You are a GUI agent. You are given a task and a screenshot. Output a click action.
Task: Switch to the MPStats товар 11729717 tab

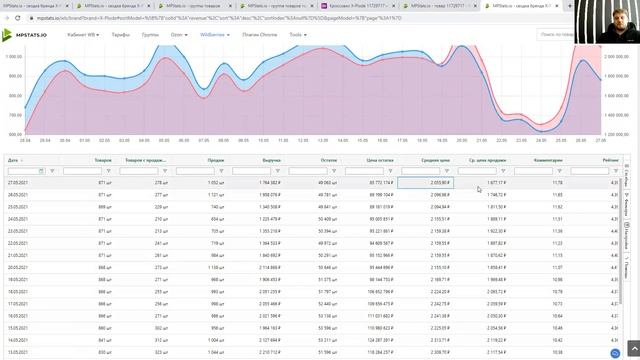pyautogui.click(x=440, y=6)
